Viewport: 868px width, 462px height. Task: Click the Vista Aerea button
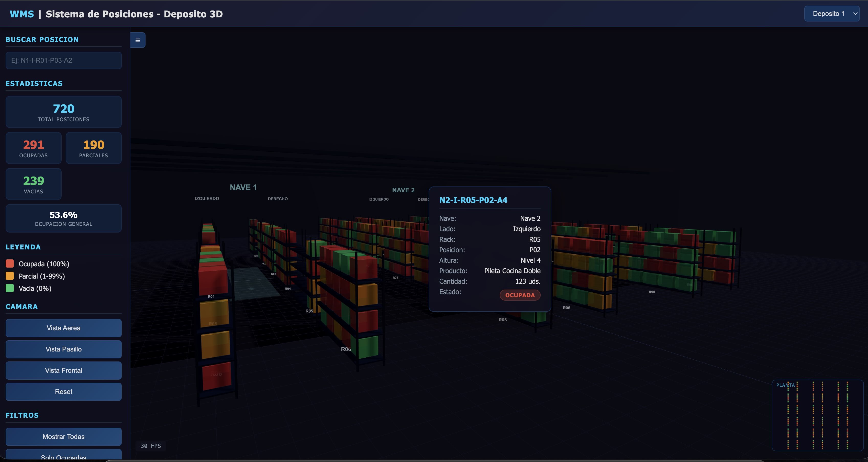point(63,328)
